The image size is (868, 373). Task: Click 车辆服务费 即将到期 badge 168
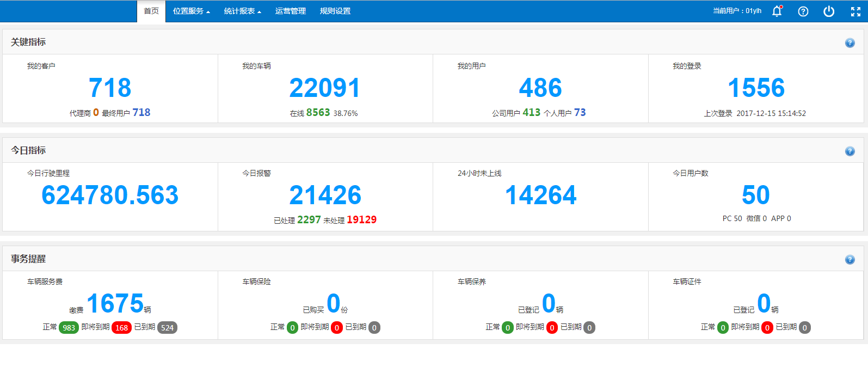pyautogui.click(x=121, y=328)
